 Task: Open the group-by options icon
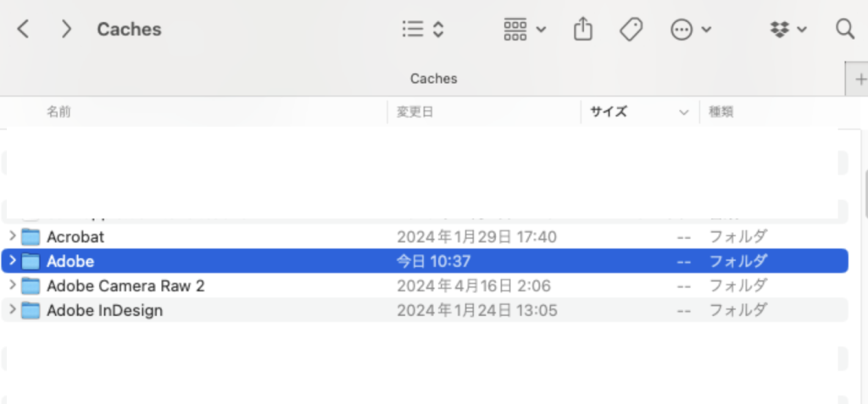524,30
